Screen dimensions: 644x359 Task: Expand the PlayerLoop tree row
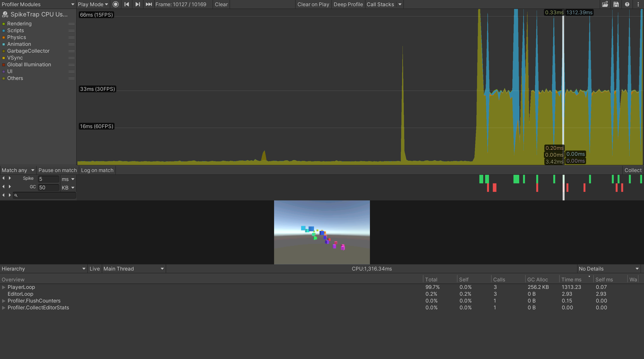pos(4,287)
